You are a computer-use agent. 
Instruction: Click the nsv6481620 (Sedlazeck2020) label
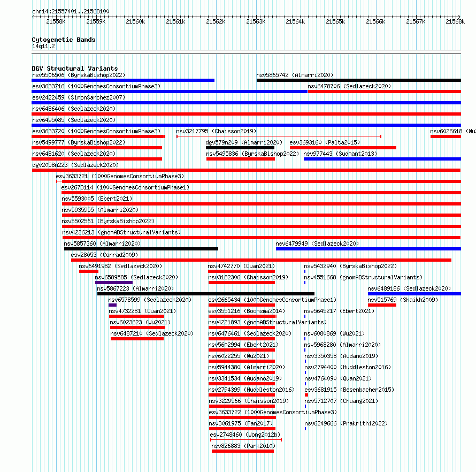coord(74,154)
